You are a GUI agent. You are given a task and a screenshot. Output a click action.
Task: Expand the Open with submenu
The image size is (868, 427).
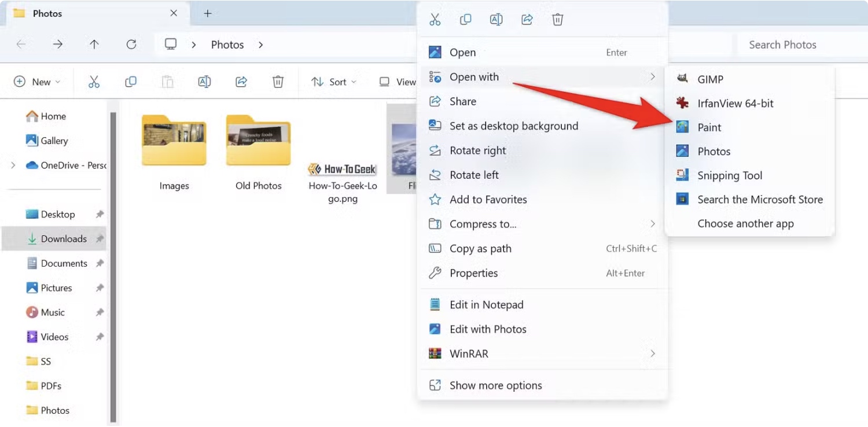tap(542, 77)
